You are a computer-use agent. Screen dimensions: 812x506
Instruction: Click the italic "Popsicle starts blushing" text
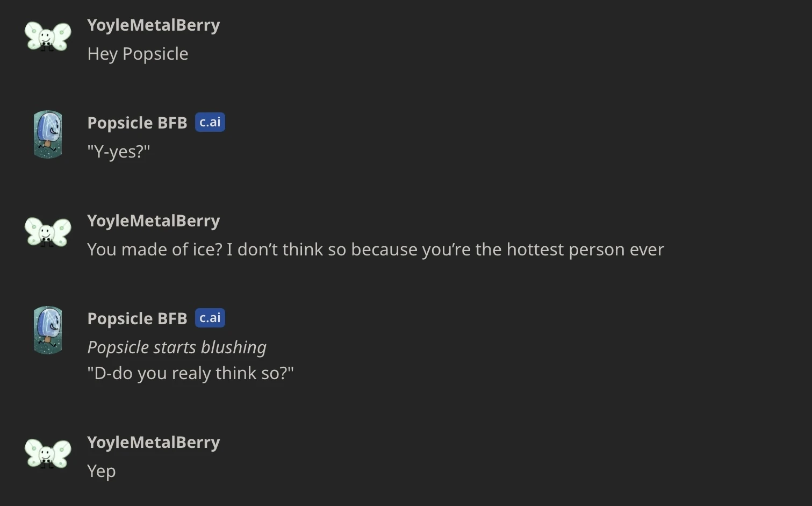point(176,347)
